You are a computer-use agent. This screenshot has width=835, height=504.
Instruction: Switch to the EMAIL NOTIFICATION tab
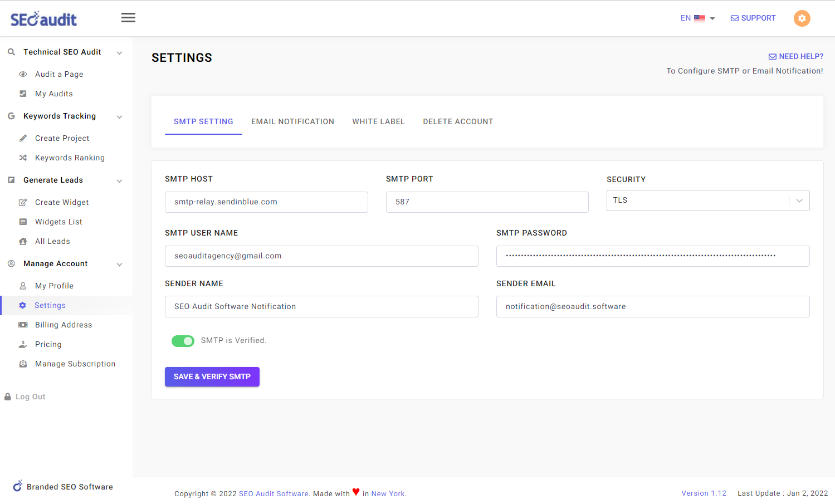[x=292, y=121]
